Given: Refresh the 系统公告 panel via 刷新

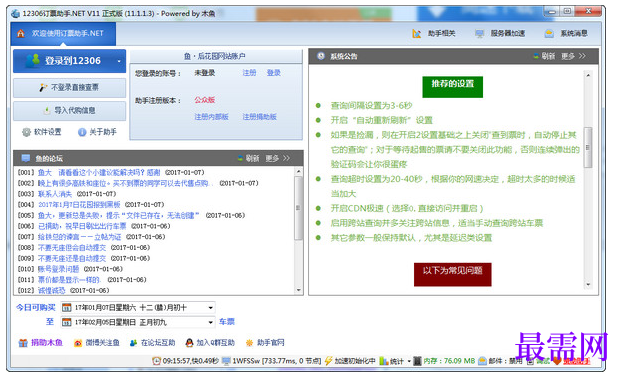Looking at the screenshot, I should point(544,56).
